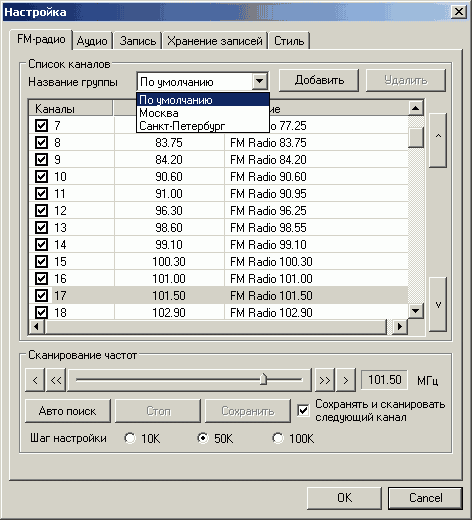Close the Настройка dialog window
The image size is (472, 520).
click(459, 12)
